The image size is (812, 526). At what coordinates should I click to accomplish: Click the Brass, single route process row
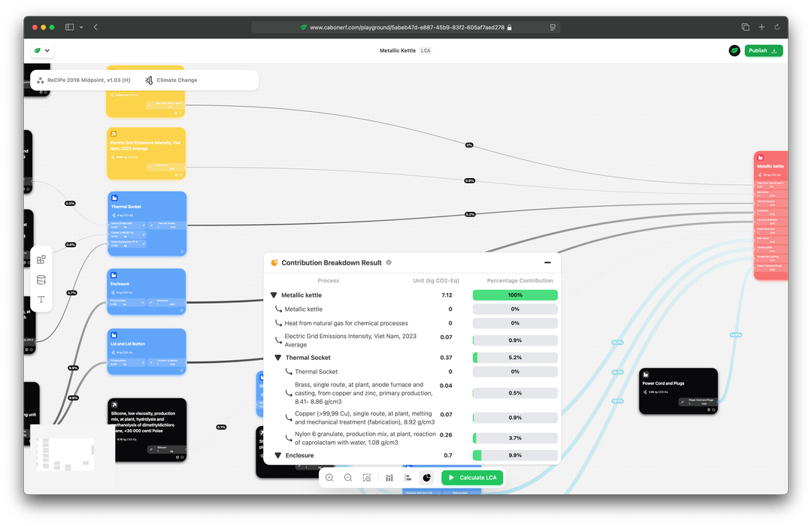point(414,393)
